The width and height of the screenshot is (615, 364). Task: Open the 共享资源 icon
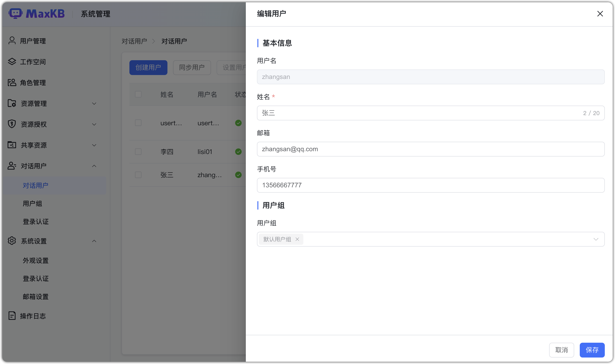[x=12, y=145]
